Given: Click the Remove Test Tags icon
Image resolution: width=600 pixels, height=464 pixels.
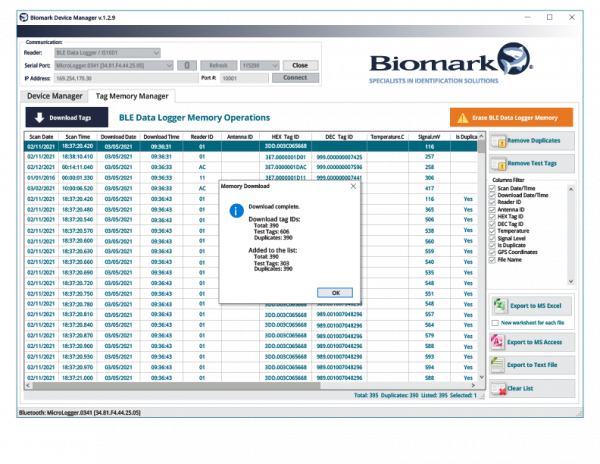Looking at the screenshot, I should coord(499,164).
